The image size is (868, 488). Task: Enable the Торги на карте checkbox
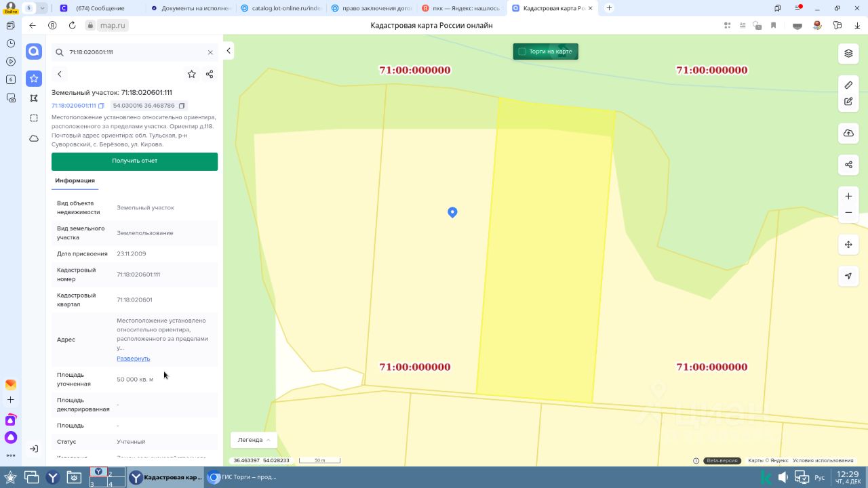click(x=521, y=52)
